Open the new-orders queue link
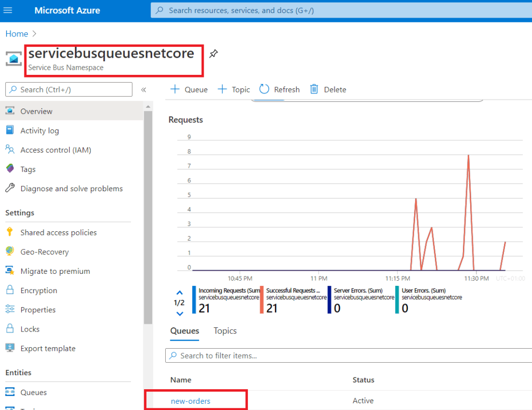 click(x=190, y=401)
